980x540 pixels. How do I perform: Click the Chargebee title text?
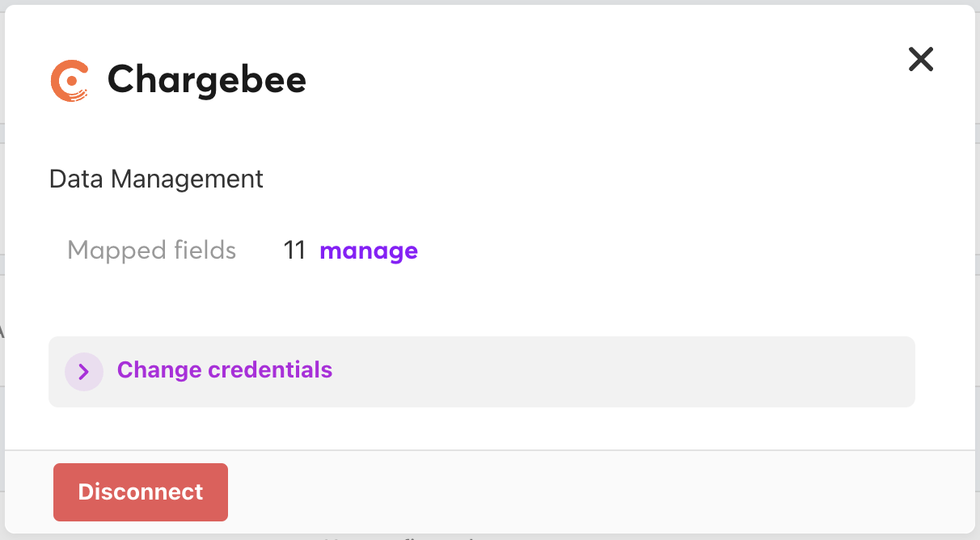206,80
